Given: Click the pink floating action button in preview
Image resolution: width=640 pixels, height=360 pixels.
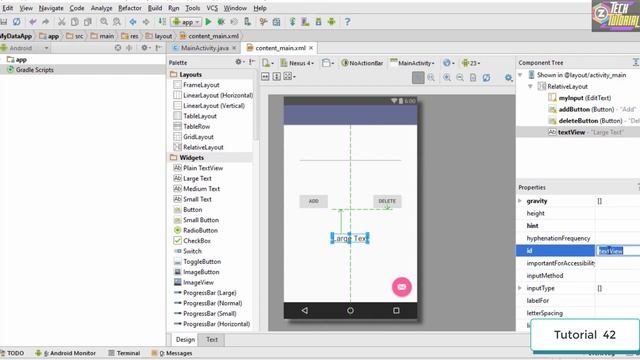Looking at the screenshot, I should 402,287.
